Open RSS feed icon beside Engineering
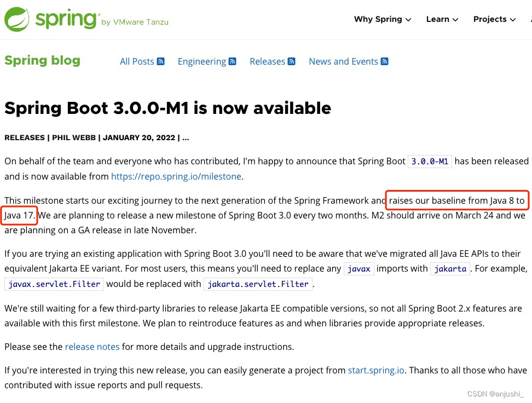Viewport: 532px width, 403px height. (x=233, y=61)
